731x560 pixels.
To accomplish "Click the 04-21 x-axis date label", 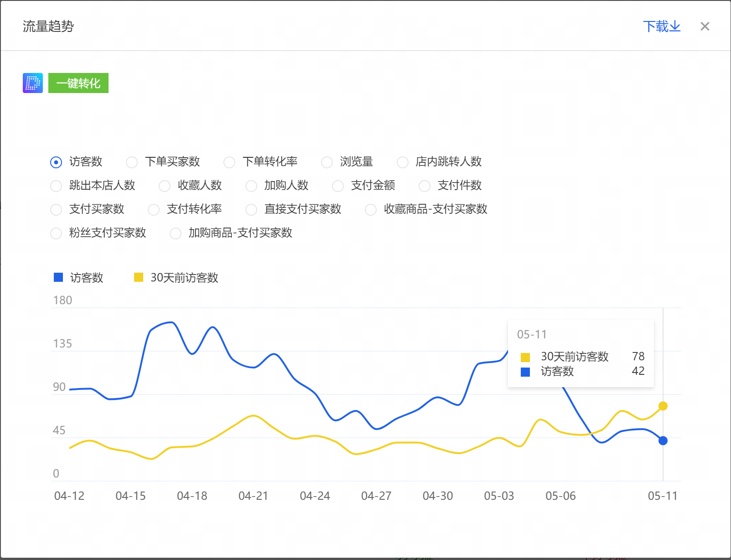I will [x=254, y=496].
